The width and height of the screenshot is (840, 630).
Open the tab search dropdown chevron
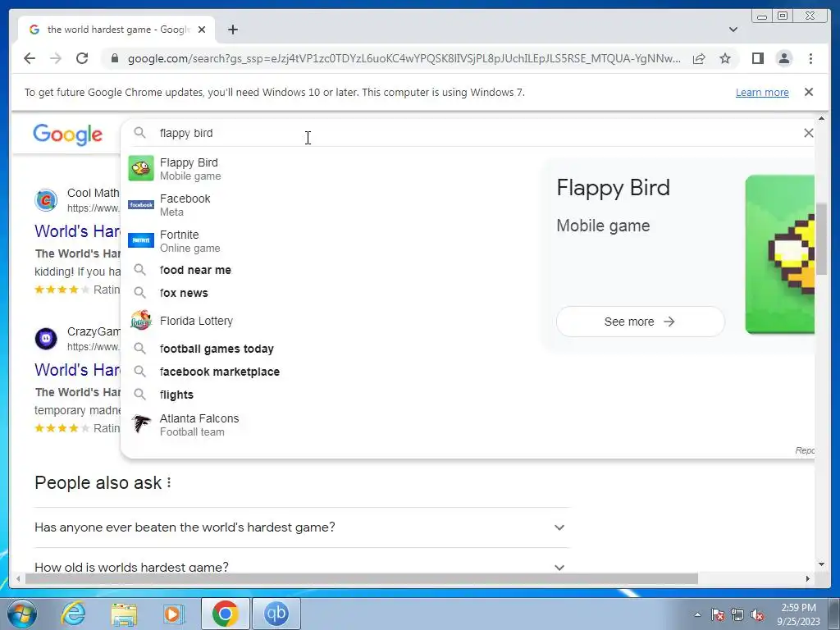(733, 30)
